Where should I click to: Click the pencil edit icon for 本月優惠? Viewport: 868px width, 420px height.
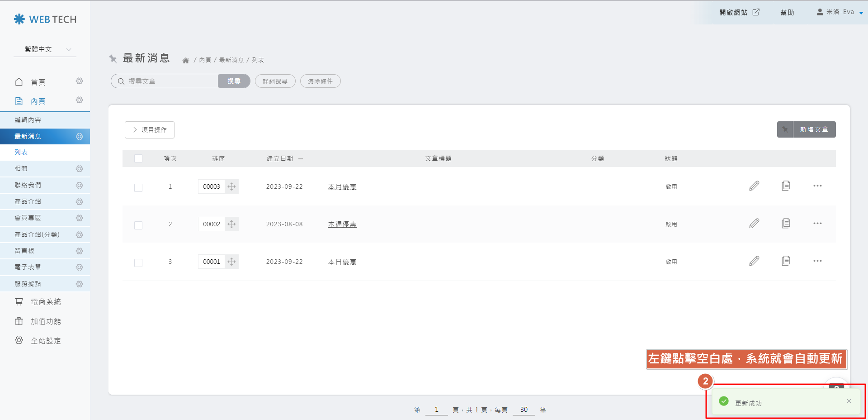point(754,186)
